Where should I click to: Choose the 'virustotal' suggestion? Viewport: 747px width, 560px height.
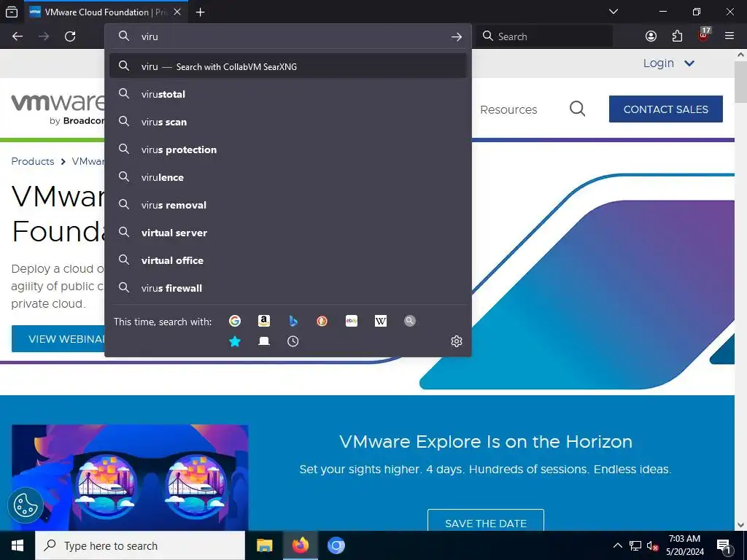tap(287, 94)
